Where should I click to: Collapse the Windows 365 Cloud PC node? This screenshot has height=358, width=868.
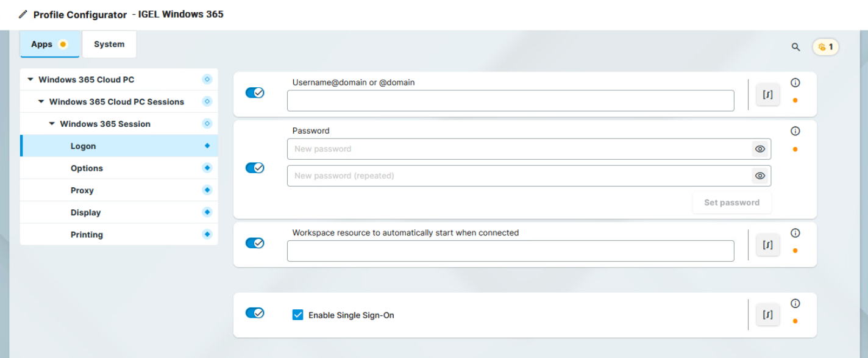tap(30, 80)
